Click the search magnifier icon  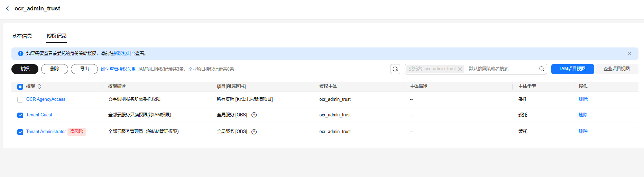(x=542, y=69)
